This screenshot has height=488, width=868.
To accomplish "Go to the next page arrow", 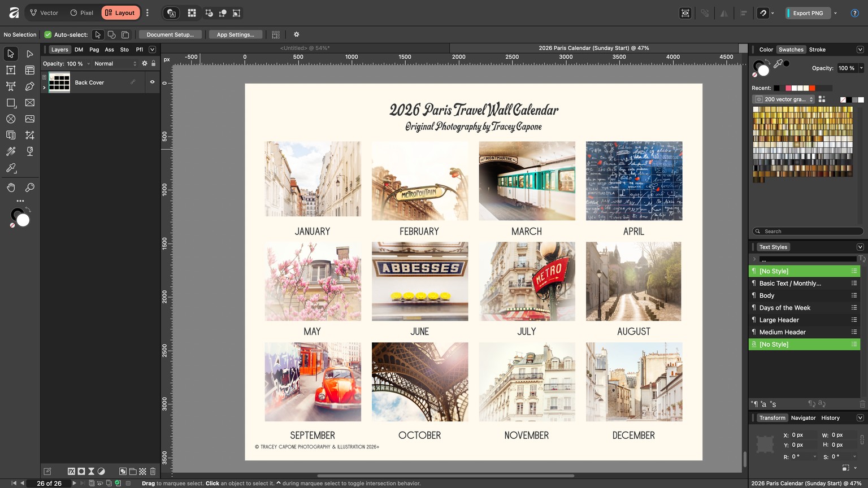I will 74,483.
